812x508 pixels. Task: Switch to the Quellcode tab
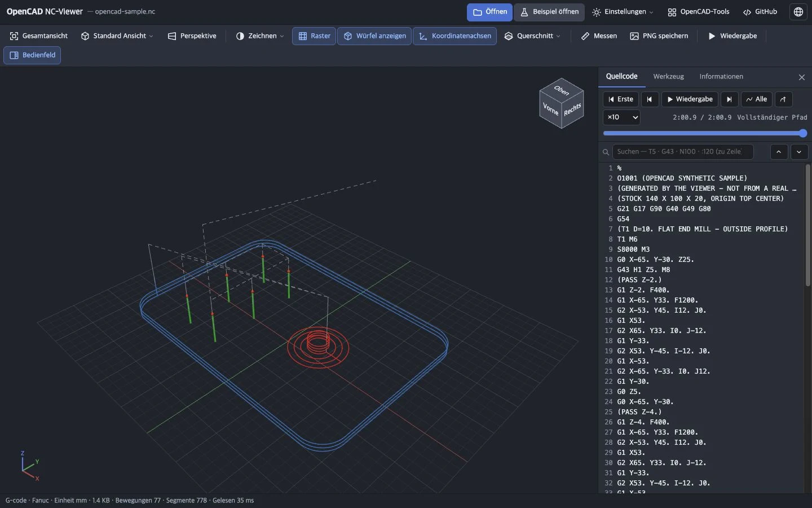tap(621, 77)
